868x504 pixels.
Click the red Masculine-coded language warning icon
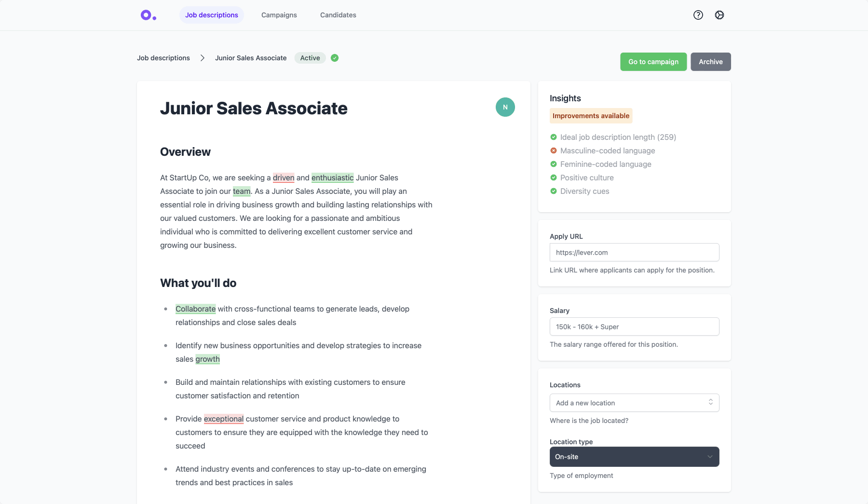click(x=554, y=150)
